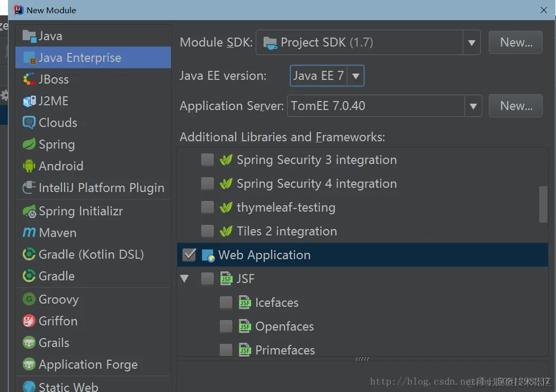This screenshot has width=556, height=392.
Task: Check the thymeleaf-testing checkbox
Action: pos(208,207)
